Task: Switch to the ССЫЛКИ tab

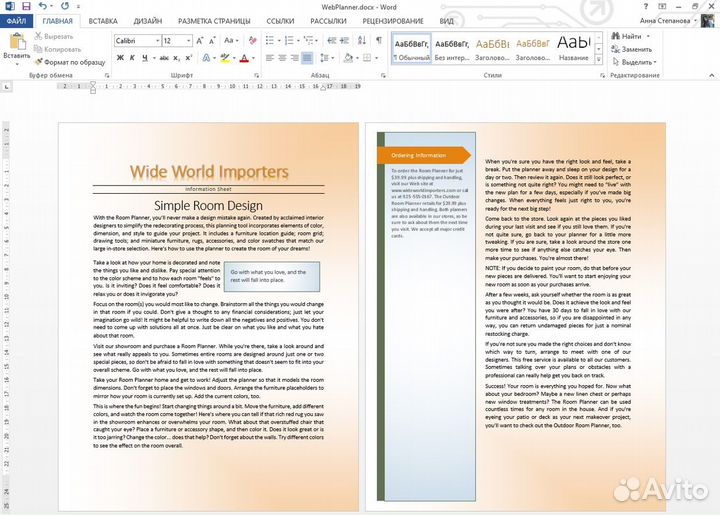Action: coord(280,21)
